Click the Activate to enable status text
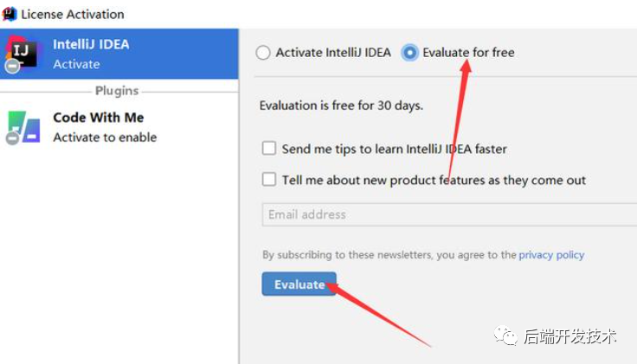637x364 pixels. point(105,137)
